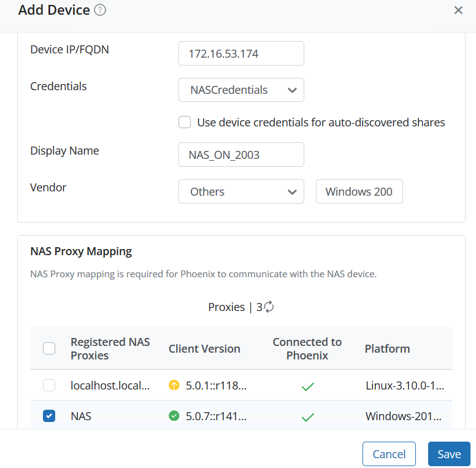The width and height of the screenshot is (476, 468).
Task: Click the Client Version column header
Action: pos(204,348)
